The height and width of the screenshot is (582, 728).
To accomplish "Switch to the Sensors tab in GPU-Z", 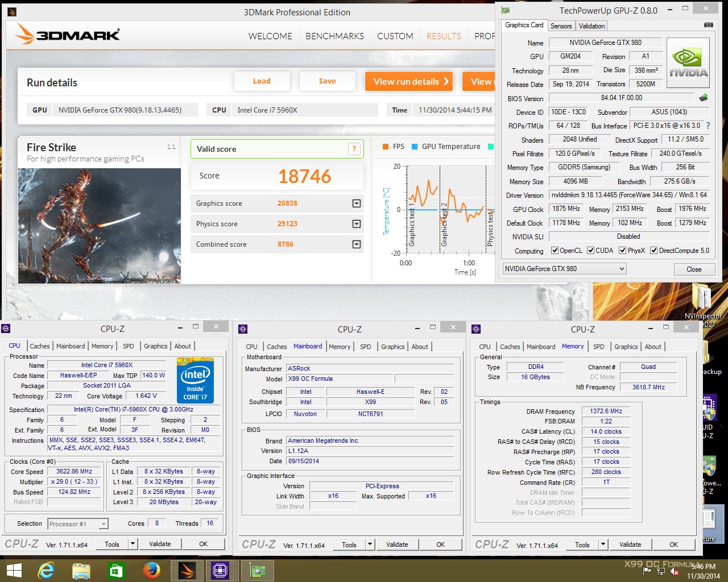I will tap(561, 26).
